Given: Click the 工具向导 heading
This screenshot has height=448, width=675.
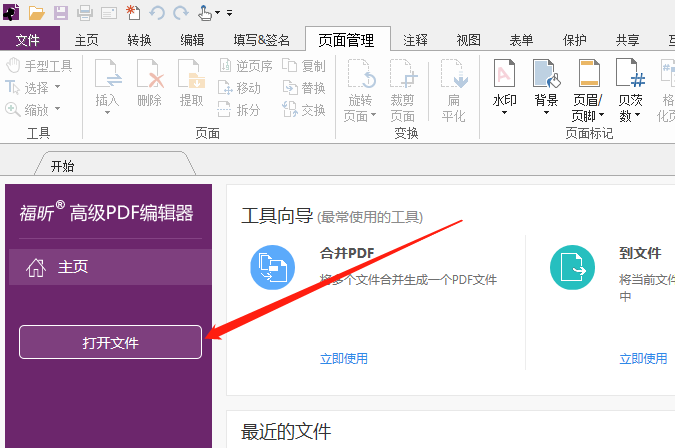Looking at the screenshot, I should click(x=277, y=216).
